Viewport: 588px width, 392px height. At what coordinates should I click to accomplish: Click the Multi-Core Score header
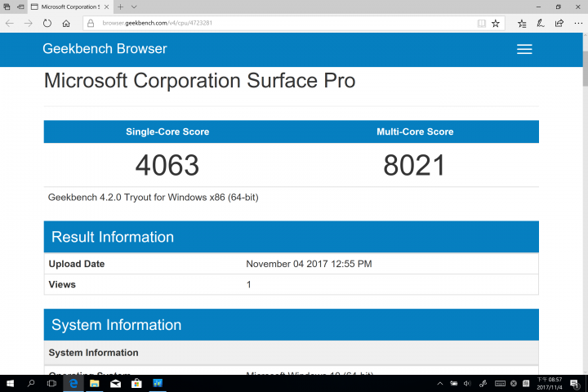[415, 131]
